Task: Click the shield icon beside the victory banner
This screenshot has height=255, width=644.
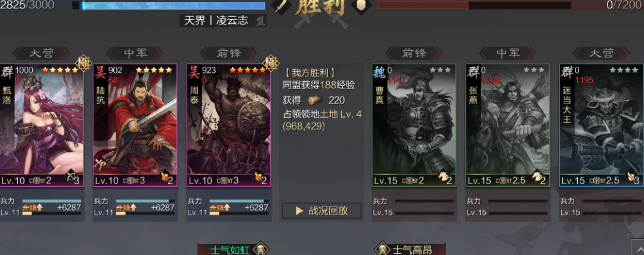Action: click(x=361, y=6)
